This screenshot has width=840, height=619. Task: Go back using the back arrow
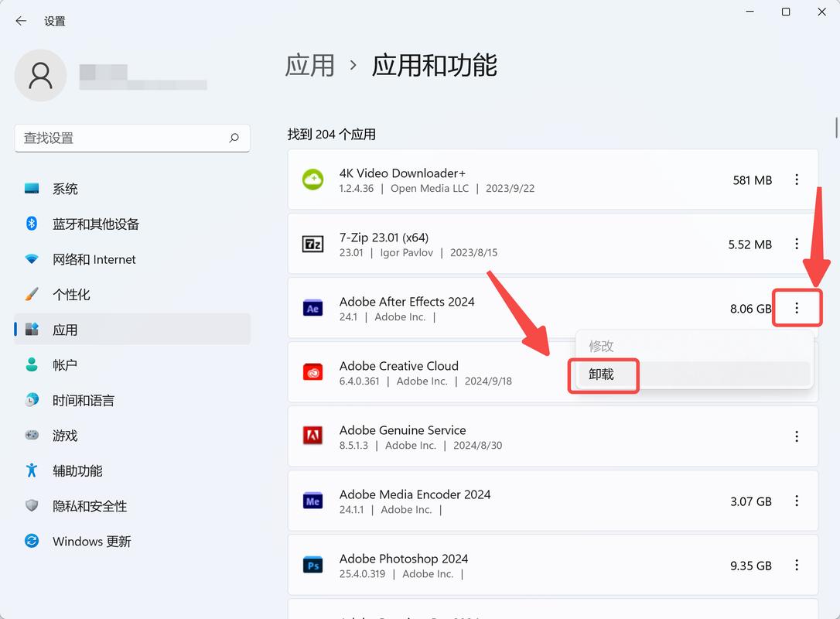pyautogui.click(x=21, y=21)
